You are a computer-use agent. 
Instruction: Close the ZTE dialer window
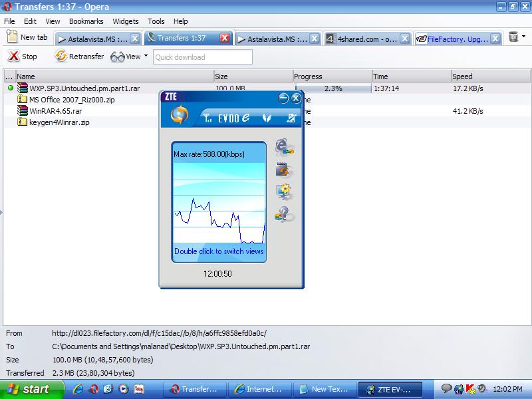pyautogui.click(x=296, y=98)
